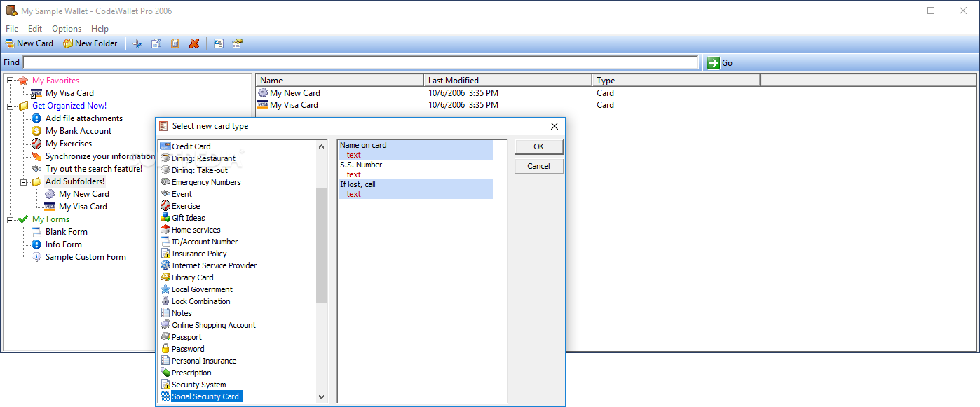Click the My Exercises tree icon

tap(36, 144)
